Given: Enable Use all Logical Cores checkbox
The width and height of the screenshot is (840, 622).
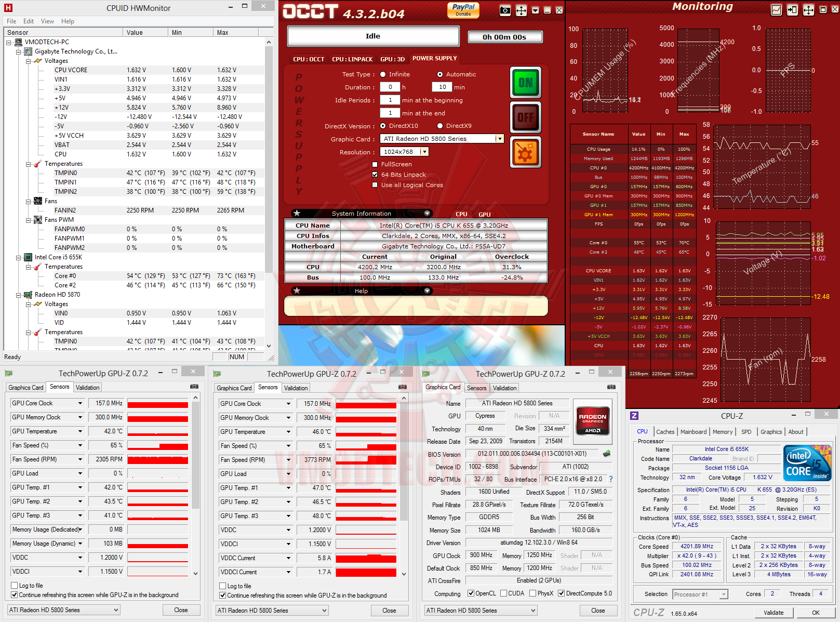Looking at the screenshot, I should click(375, 185).
